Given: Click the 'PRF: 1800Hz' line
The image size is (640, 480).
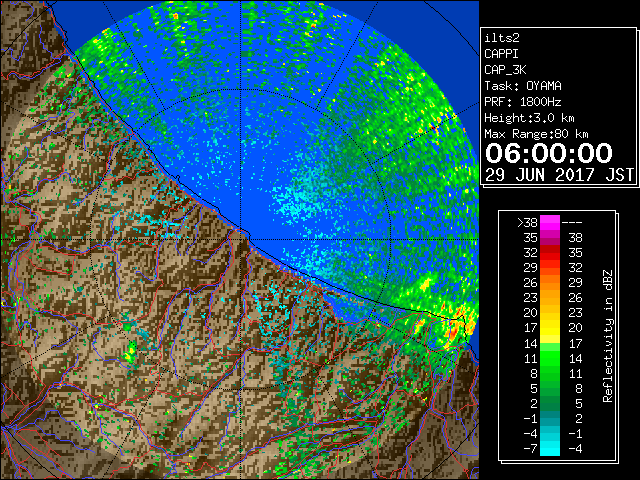Looking at the screenshot, I should 523,102.
